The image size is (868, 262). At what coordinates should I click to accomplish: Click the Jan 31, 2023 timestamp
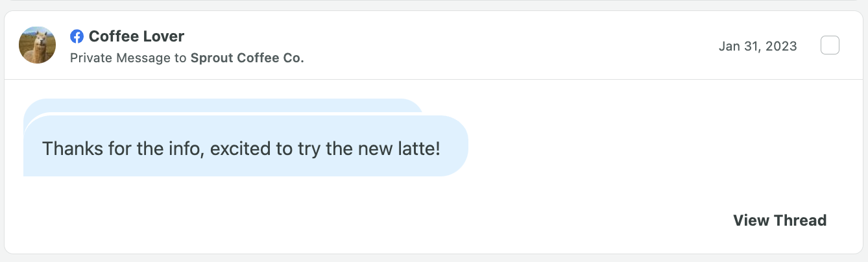point(758,46)
